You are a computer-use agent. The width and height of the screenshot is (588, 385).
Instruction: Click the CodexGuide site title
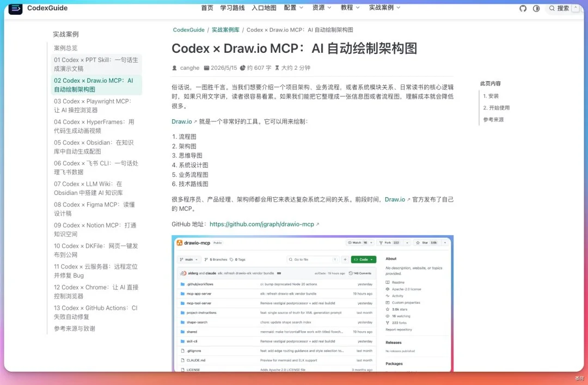tap(47, 8)
